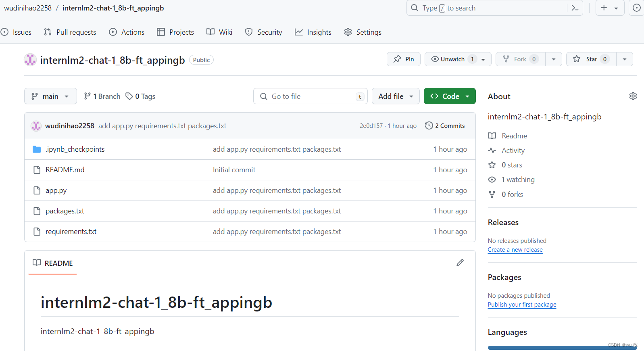Click the Languages color bar
The width and height of the screenshot is (644, 351).
coord(563,348)
